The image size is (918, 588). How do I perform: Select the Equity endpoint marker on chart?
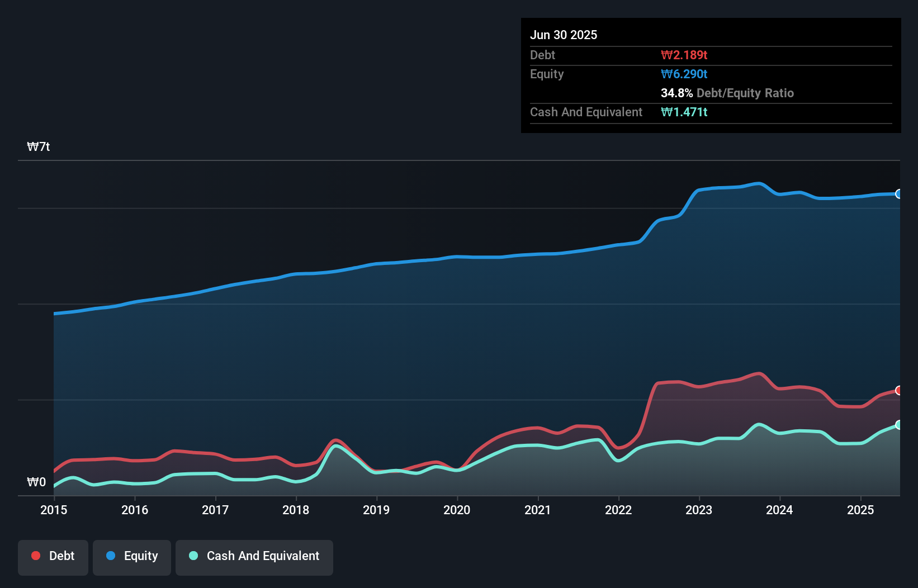click(899, 194)
